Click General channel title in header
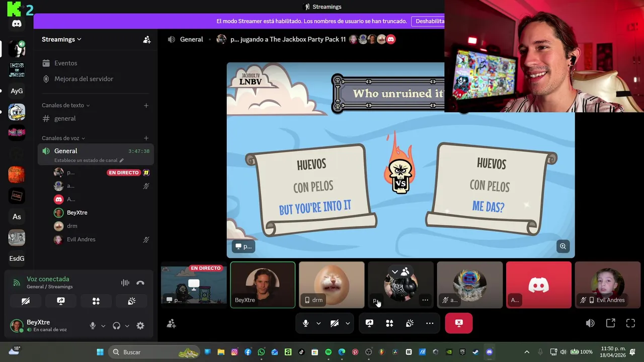 coord(191,39)
